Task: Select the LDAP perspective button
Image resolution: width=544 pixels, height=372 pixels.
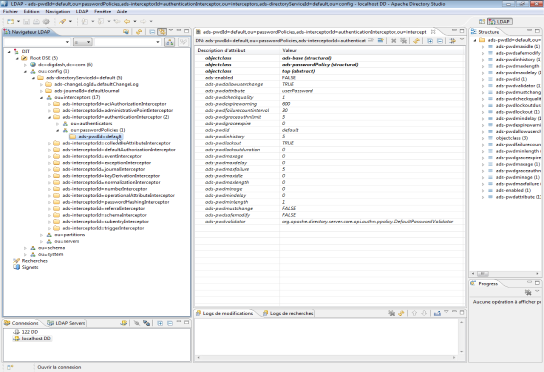Action: click(500, 22)
